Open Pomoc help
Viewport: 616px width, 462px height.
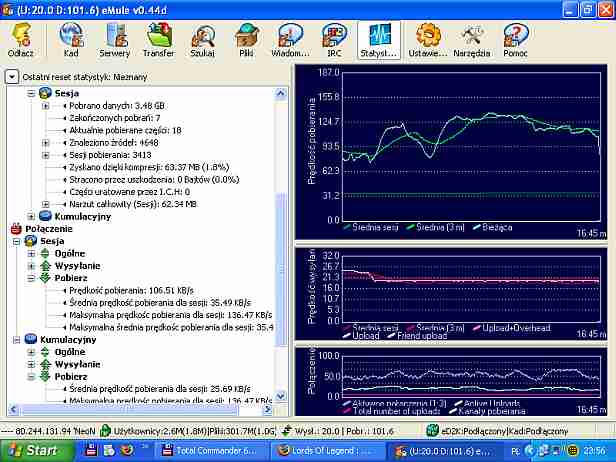click(515, 40)
